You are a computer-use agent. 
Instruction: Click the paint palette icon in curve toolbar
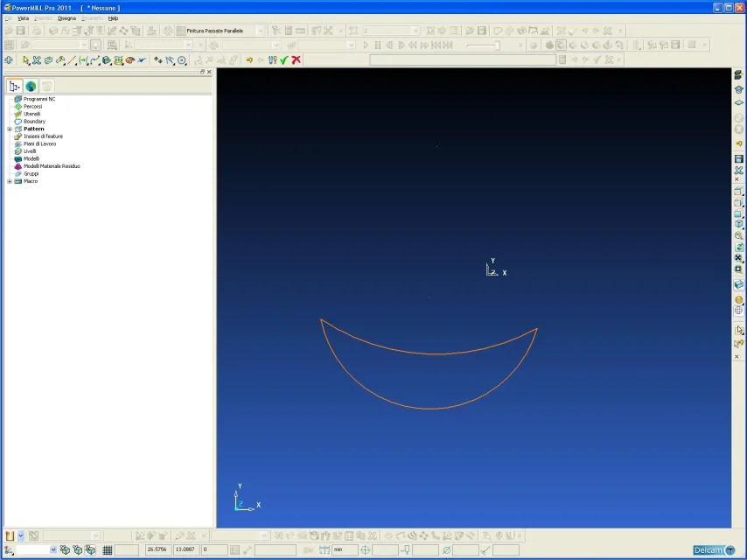pyautogui.click(x=129, y=60)
